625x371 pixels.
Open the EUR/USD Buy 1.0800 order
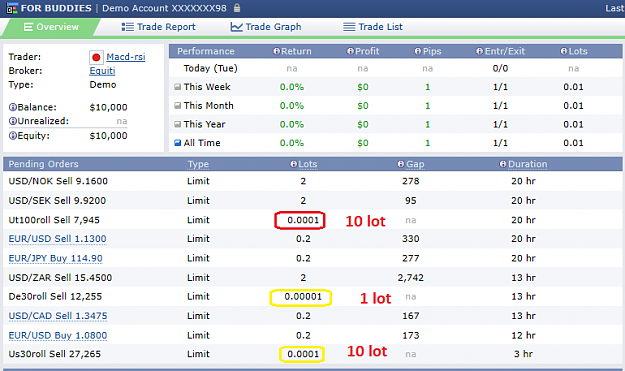point(58,335)
